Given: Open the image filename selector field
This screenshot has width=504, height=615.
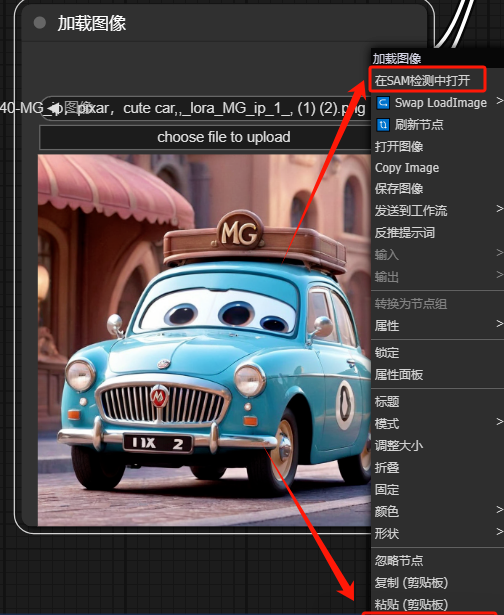Looking at the screenshot, I should (x=205, y=108).
